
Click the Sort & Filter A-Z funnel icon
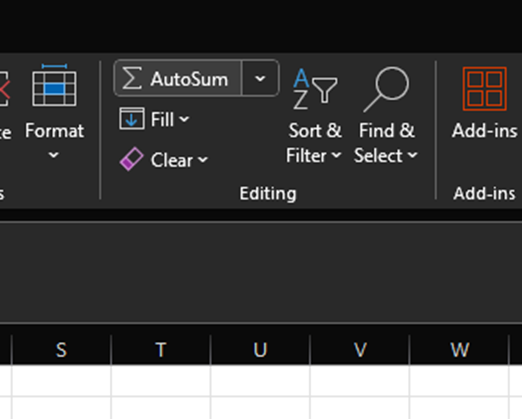pyautogui.click(x=315, y=89)
